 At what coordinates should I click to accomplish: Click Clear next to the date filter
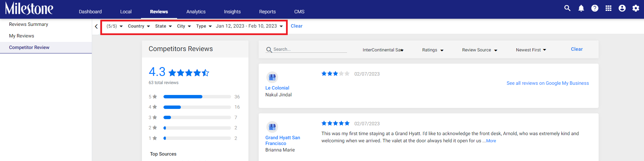pos(297,26)
